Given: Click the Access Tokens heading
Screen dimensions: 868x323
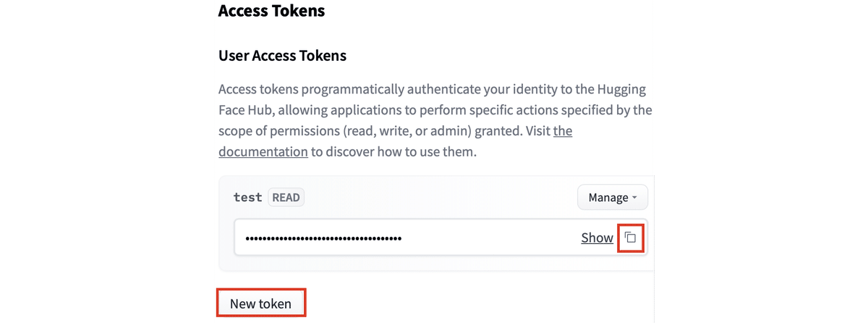Looking at the screenshot, I should [x=271, y=11].
